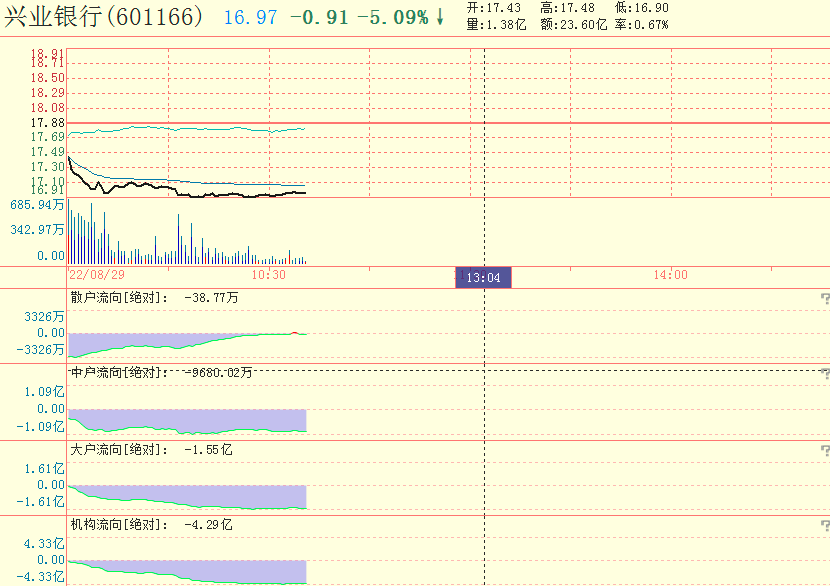Click the 中户流向 value -9680.02万
This screenshot has height=586, width=830.
218,373
